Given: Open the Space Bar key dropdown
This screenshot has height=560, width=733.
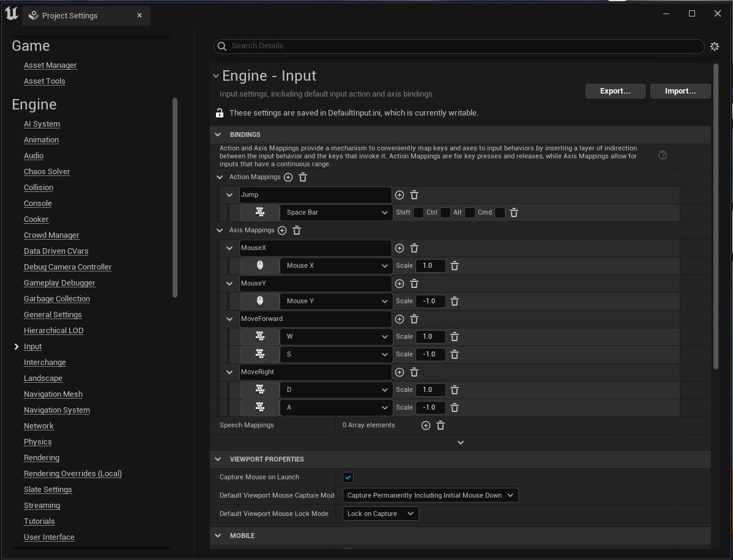Looking at the screenshot, I should [x=336, y=213].
